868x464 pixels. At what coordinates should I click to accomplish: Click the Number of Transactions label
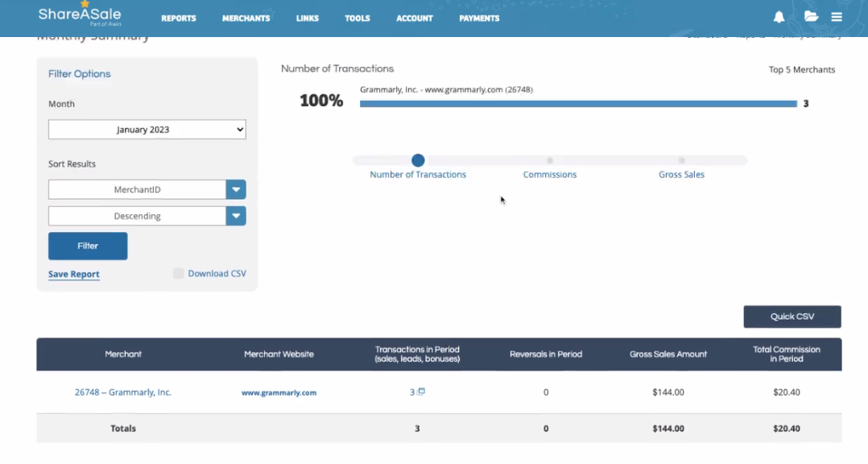coord(418,175)
